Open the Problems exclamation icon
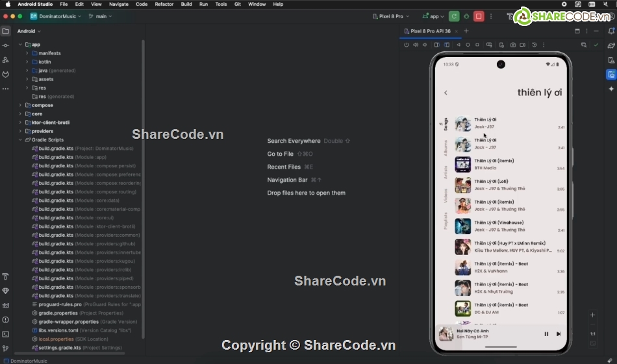The height and width of the screenshot is (364, 617). point(5,320)
